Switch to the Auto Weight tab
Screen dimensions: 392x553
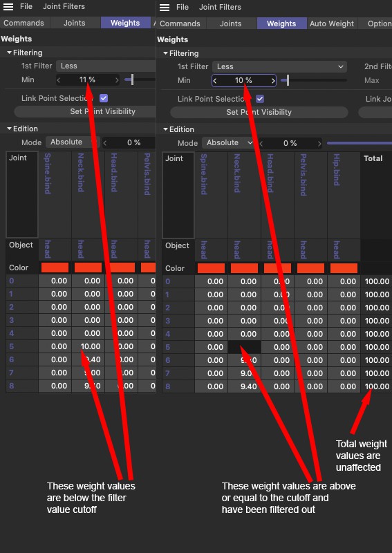click(332, 24)
